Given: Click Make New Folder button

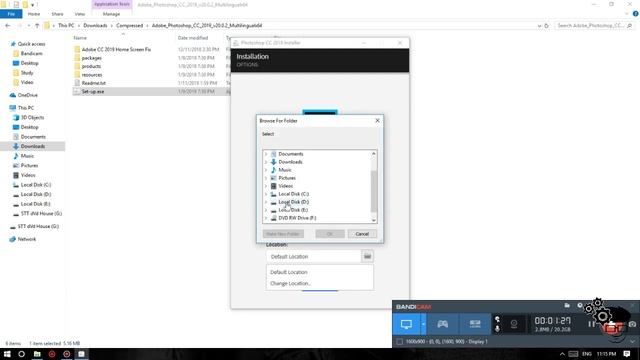Looking at the screenshot, I should pyautogui.click(x=283, y=234).
